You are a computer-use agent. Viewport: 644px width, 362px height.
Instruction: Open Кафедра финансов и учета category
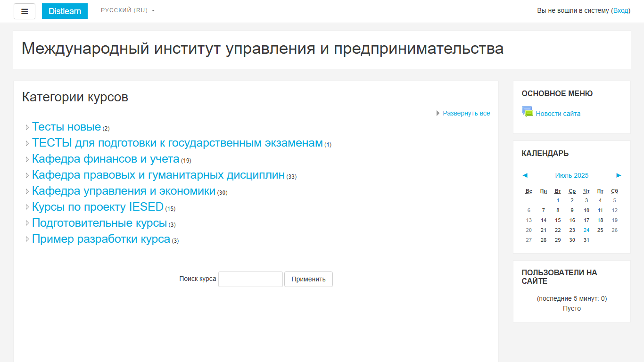pyautogui.click(x=106, y=159)
